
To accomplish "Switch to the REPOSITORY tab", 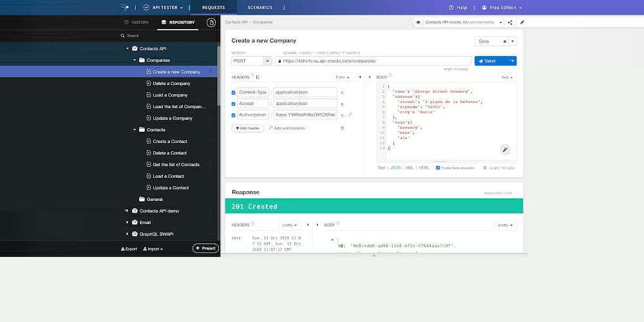I will 178,23.
